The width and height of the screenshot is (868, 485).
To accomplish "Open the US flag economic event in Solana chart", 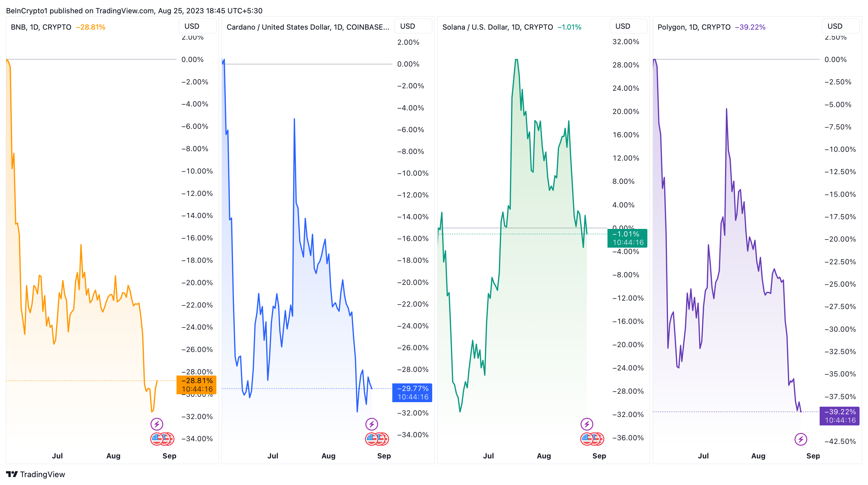I will [x=587, y=439].
